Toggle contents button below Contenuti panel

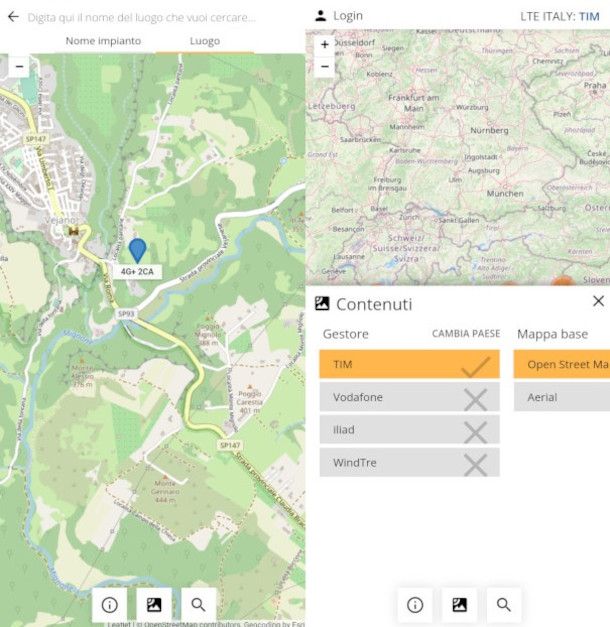pos(459,605)
